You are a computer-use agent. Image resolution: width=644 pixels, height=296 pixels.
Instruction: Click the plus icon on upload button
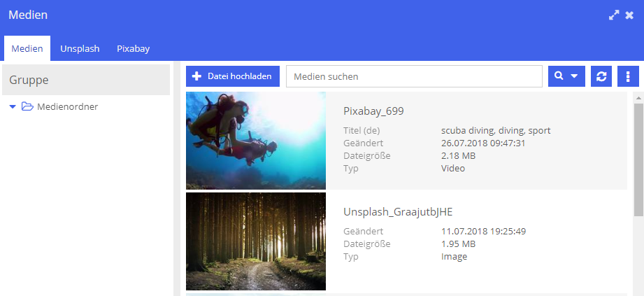coord(196,76)
